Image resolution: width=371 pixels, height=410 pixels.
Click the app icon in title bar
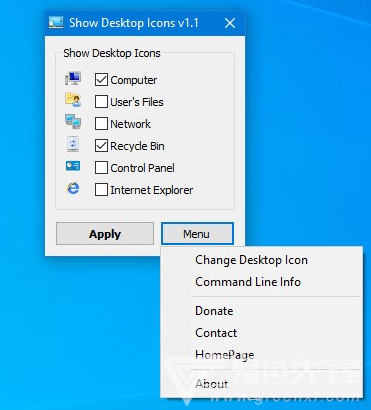56,23
